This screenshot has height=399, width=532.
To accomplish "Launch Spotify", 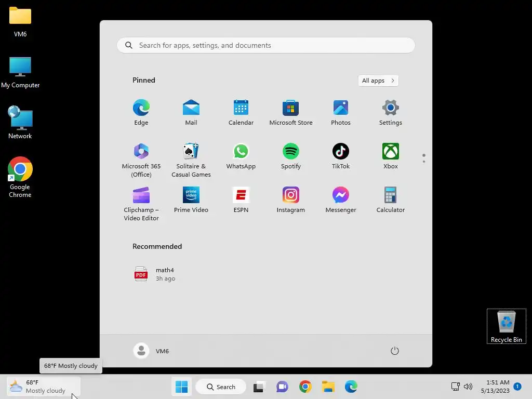I will (x=291, y=156).
